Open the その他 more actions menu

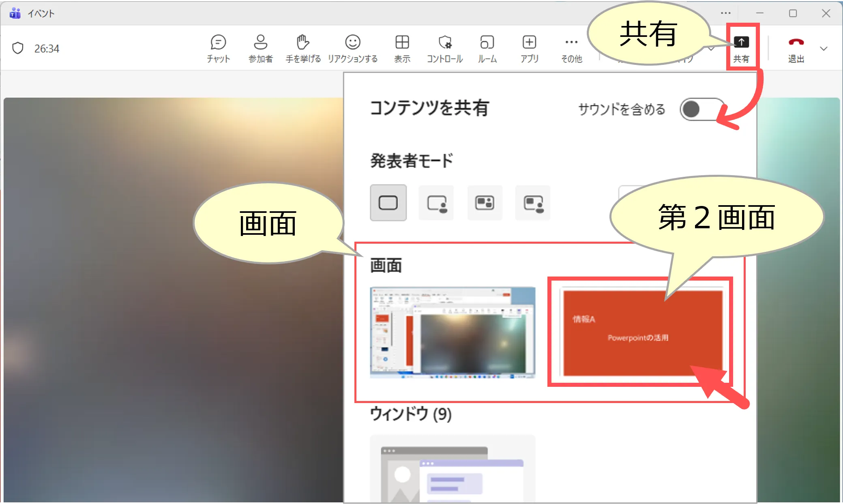click(571, 48)
